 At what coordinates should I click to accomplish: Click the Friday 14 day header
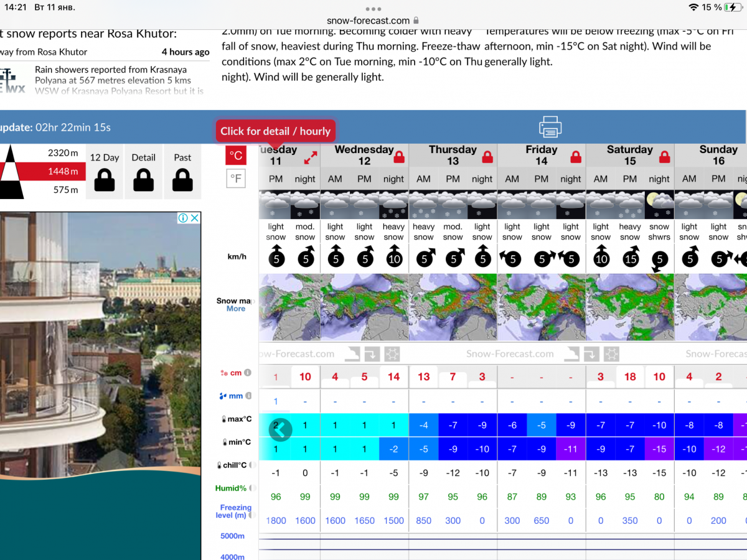click(541, 156)
